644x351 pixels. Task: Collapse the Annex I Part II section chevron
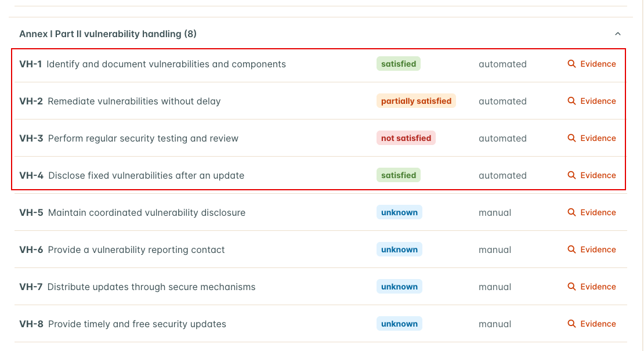618,34
